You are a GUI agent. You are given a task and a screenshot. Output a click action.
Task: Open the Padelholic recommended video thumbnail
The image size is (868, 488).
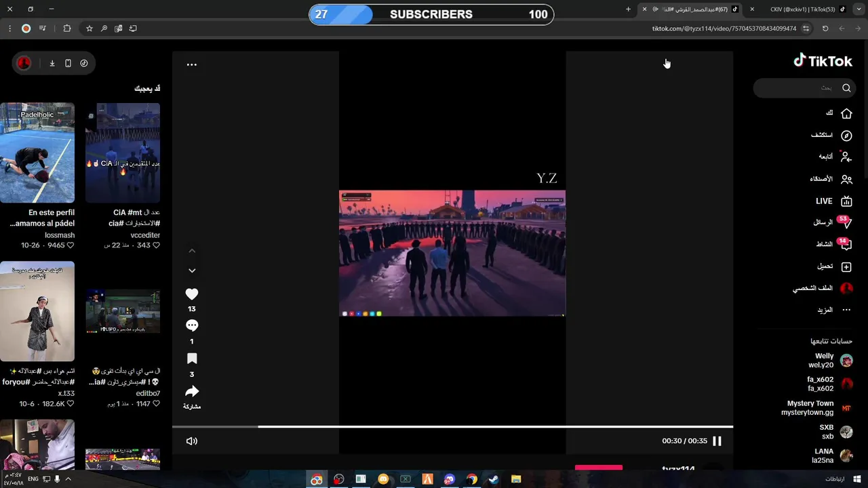click(37, 152)
